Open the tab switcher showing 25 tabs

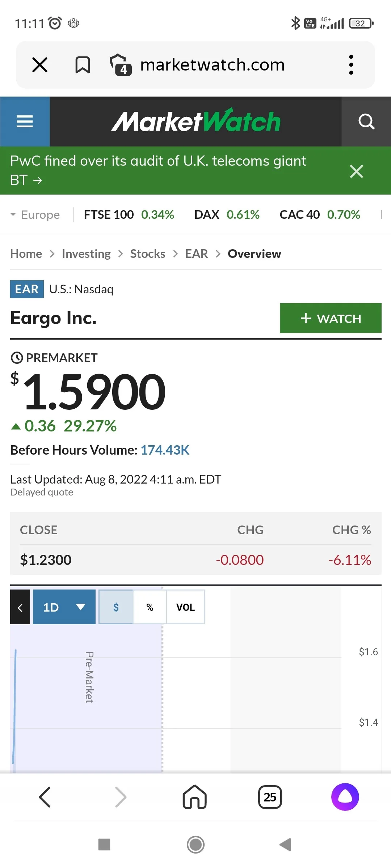point(270,797)
